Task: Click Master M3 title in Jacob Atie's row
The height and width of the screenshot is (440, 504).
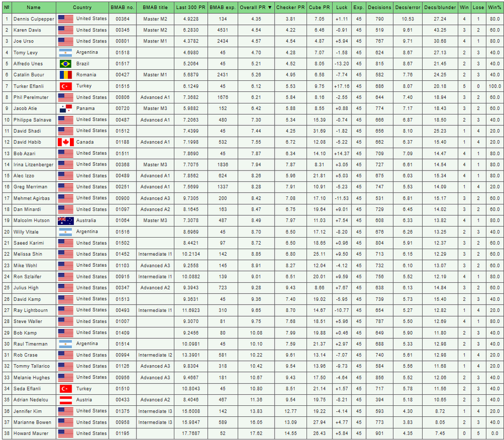Action: click(155, 108)
